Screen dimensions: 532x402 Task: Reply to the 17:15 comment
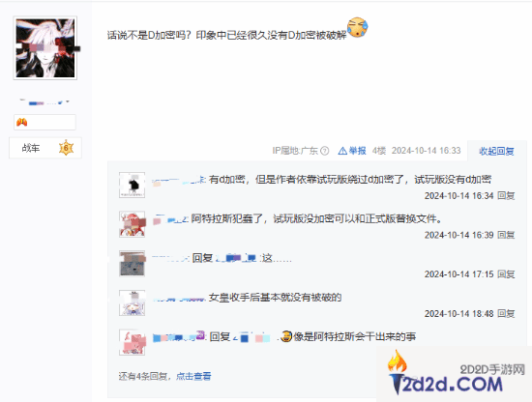(x=506, y=274)
